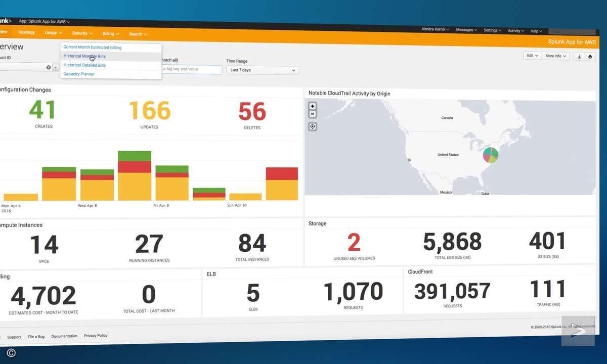Image resolution: width=607 pixels, height=364 pixels.
Task: Expand the Search menu
Action: (138, 34)
